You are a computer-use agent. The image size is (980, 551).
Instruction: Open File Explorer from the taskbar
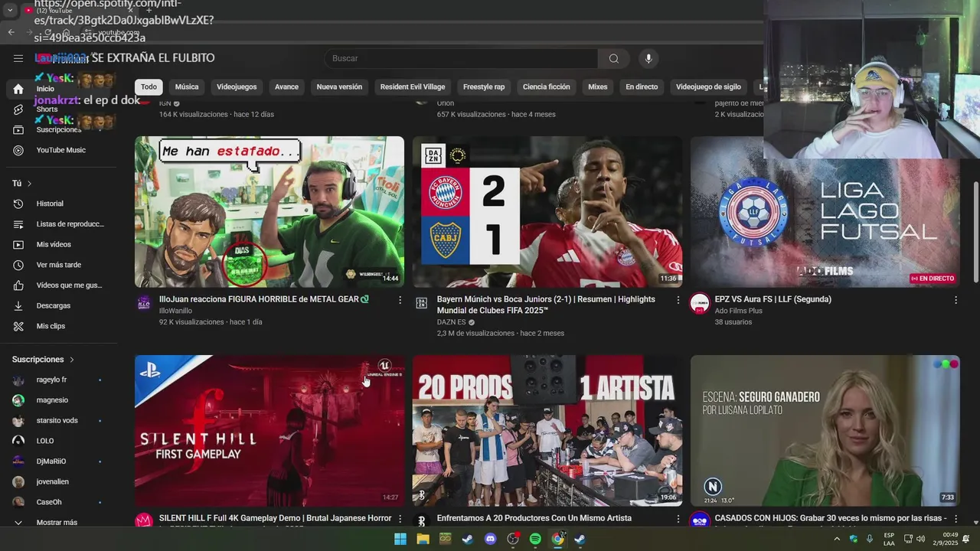423,540
